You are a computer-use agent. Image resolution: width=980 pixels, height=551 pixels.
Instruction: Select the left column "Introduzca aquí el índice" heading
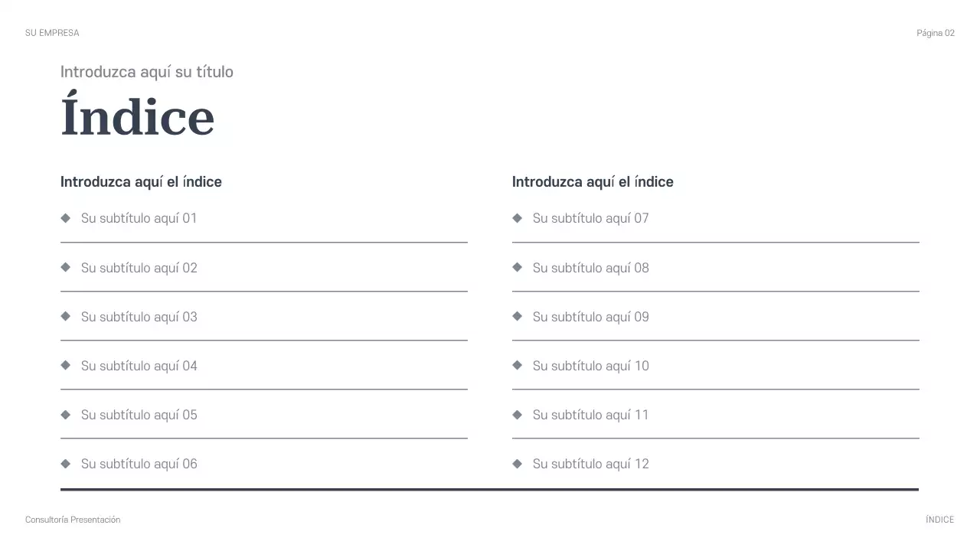tap(141, 182)
